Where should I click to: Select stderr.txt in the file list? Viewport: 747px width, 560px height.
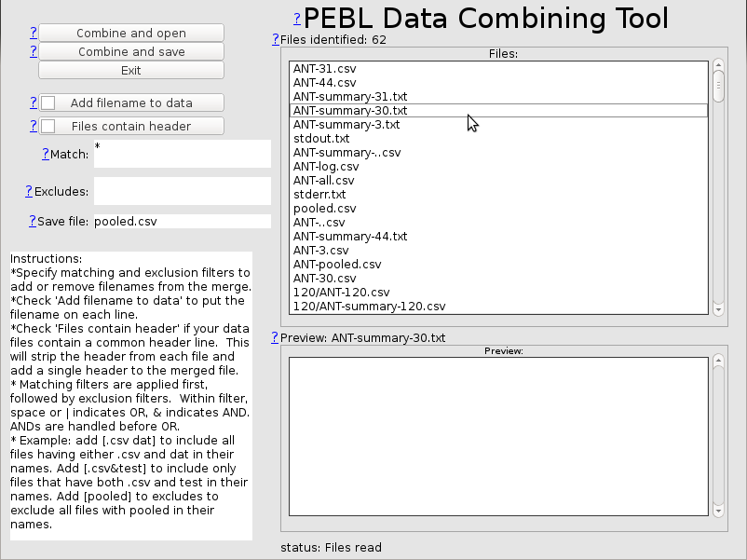pyautogui.click(x=498, y=195)
